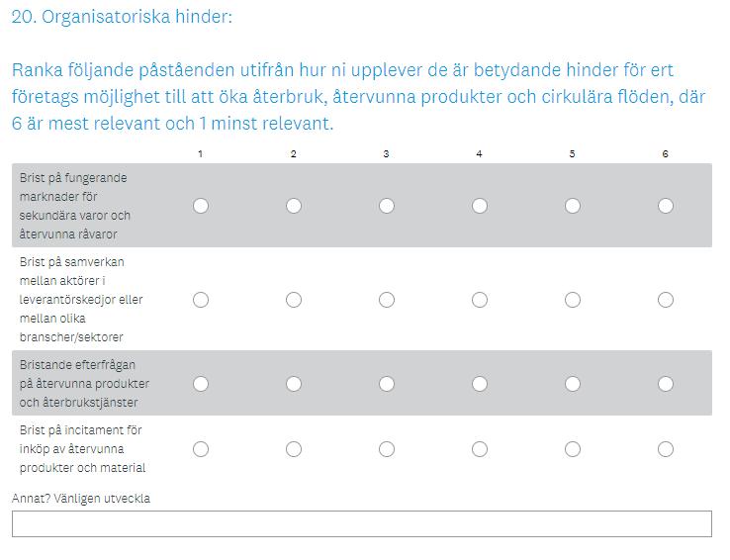Image resolution: width=730 pixels, height=560 pixels.
Task: Pick rating 3 for Bristande efterfrågan row
Action: [387, 384]
